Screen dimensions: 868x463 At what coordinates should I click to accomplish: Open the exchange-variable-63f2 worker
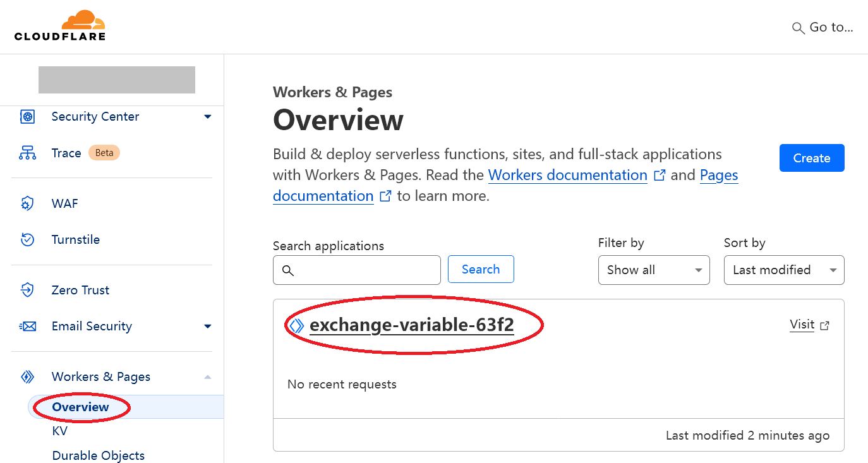(x=412, y=325)
